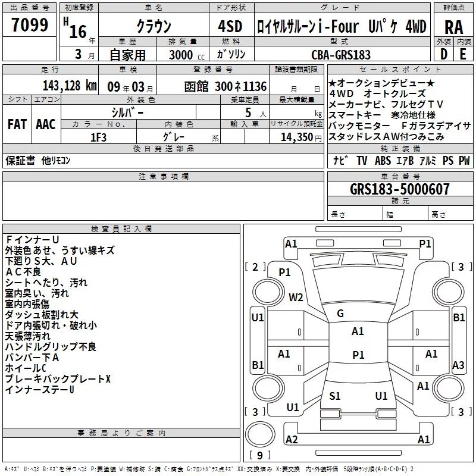Click the shift type FAT
476x476 pixels.
click(17, 124)
